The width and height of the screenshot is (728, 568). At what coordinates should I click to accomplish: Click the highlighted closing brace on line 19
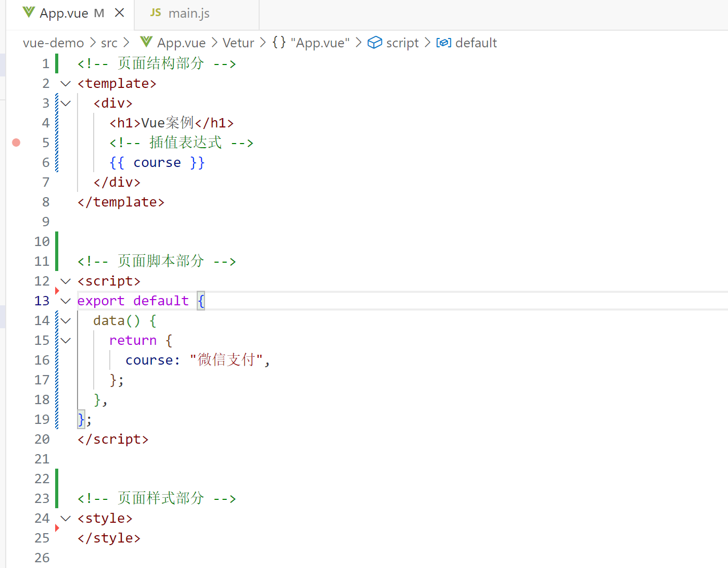81,419
